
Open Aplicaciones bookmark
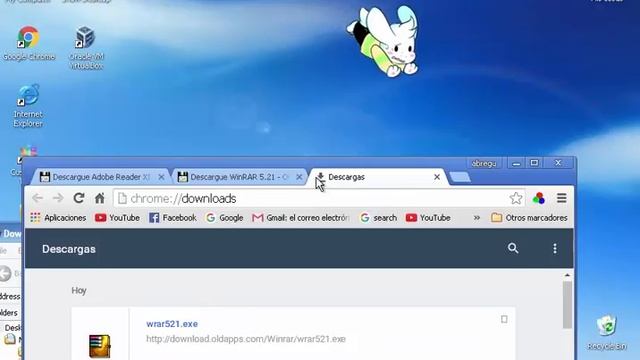tap(58, 218)
